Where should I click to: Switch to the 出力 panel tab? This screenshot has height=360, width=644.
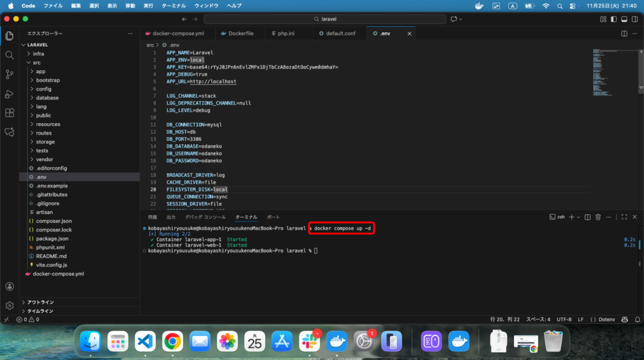click(170, 217)
